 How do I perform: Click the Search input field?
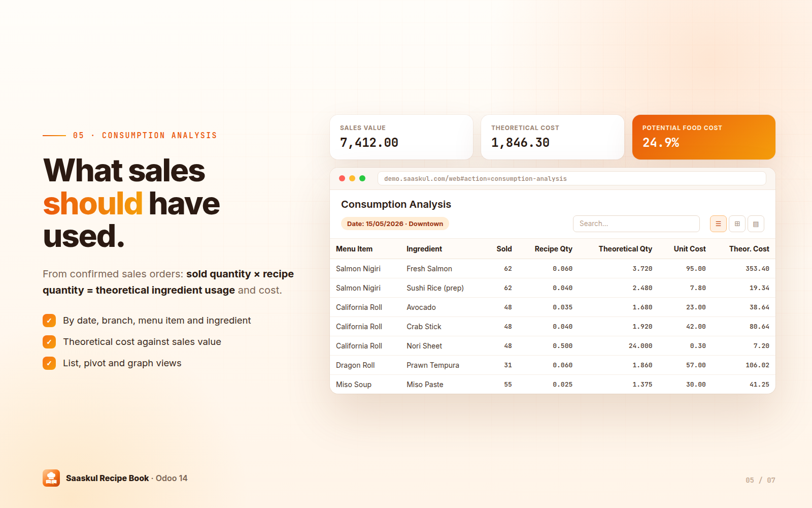636,224
